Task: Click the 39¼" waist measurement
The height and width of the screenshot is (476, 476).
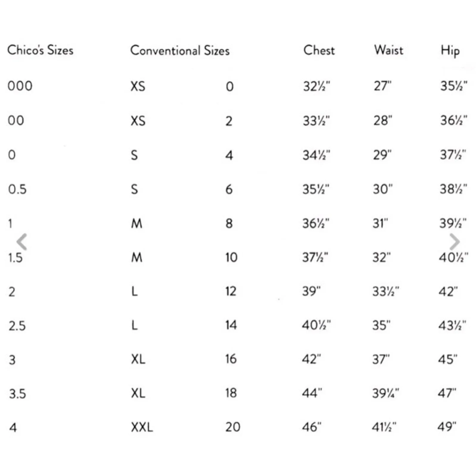Action: coord(386,393)
